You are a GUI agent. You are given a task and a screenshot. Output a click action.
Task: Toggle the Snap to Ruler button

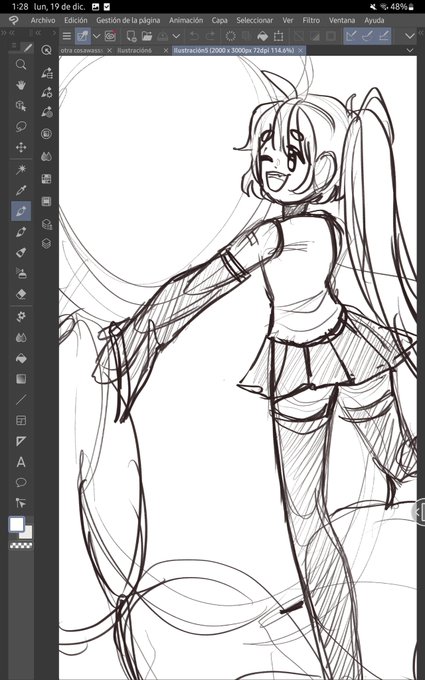click(352, 36)
